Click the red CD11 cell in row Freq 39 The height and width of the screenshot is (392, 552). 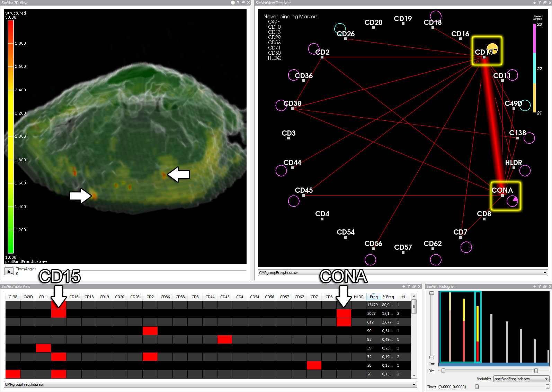tap(43, 348)
